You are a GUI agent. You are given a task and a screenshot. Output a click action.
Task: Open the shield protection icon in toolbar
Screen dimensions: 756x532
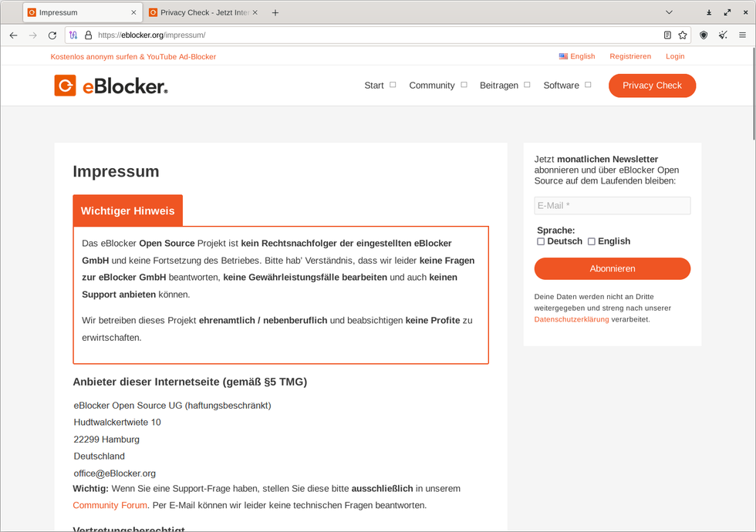[704, 35]
